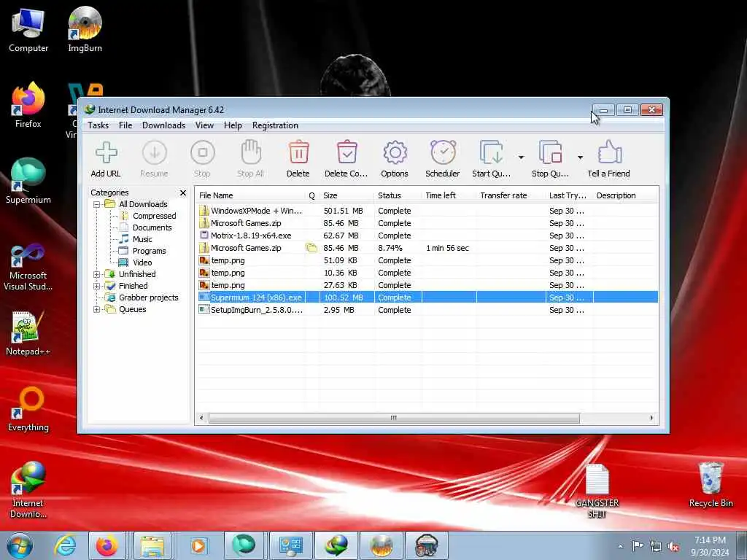Select SetupImgBurn_2.5.8.0 download row
747x560 pixels.
click(x=427, y=310)
